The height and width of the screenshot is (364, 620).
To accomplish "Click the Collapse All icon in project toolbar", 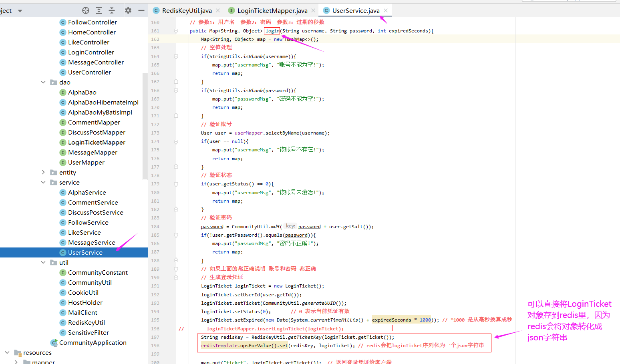I will coord(112,10).
